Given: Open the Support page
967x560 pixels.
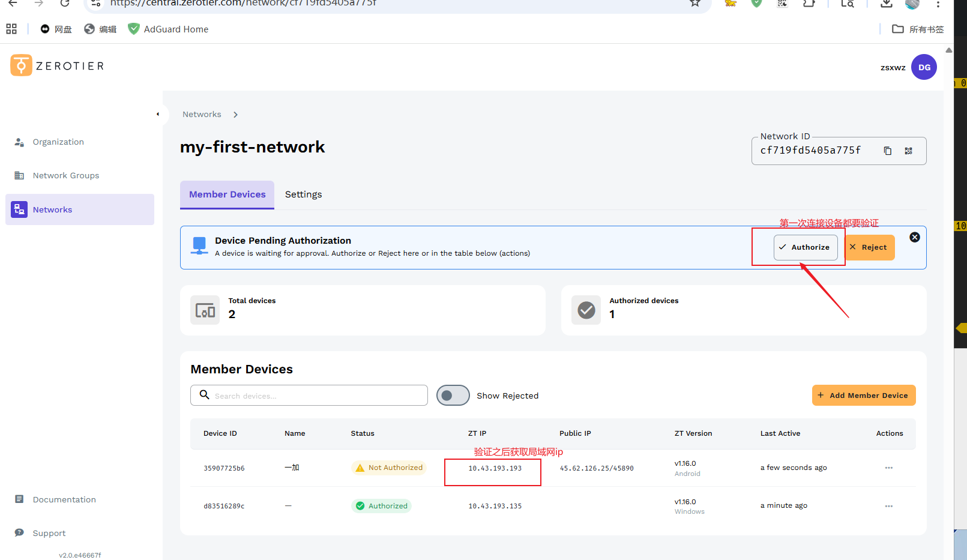Looking at the screenshot, I should pos(49,533).
